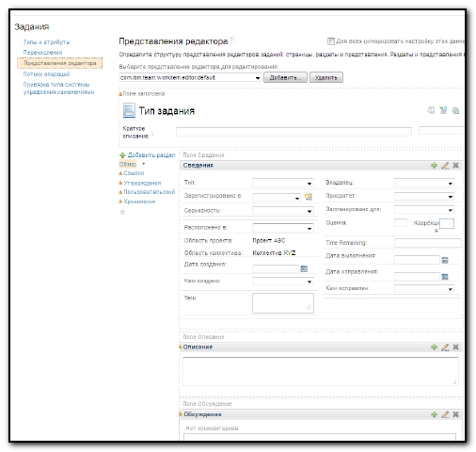Open Перечисления in the left navigation
Image resolution: width=476 pixels, height=452 pixels.
click(42, 53)
